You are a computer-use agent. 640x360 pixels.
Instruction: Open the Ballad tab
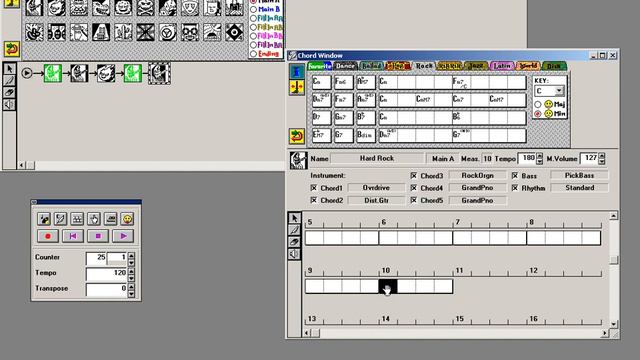click(x=371, y=66)
